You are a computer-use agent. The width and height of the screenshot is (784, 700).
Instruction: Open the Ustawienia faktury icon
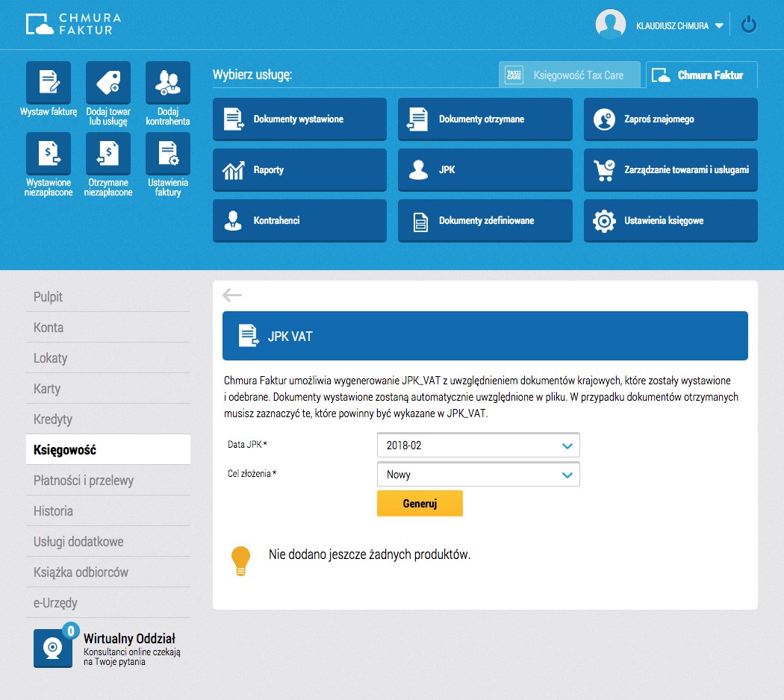tap(167, 154)
